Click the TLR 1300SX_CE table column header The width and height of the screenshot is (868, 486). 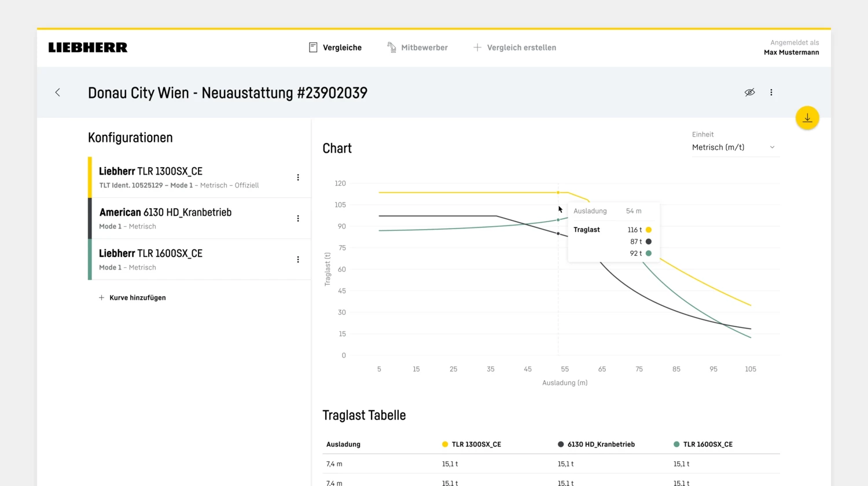click(472, 444)
